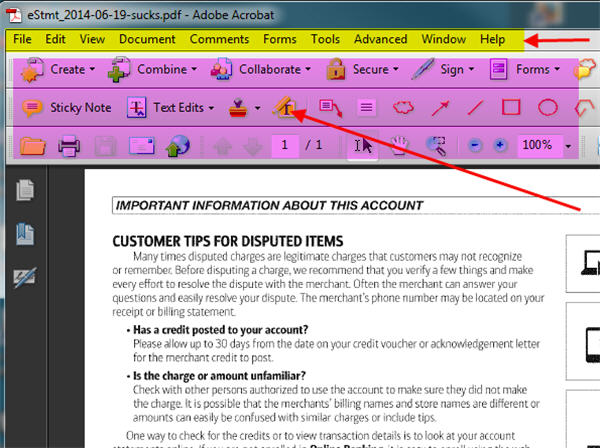Screen dimensions: 600x448
Task: Open the Window menu
Action: 443,39
